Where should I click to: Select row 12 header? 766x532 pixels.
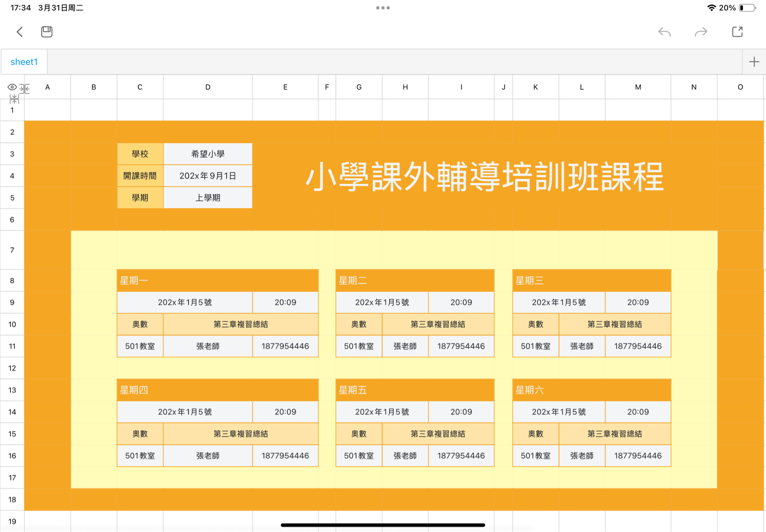12,368
